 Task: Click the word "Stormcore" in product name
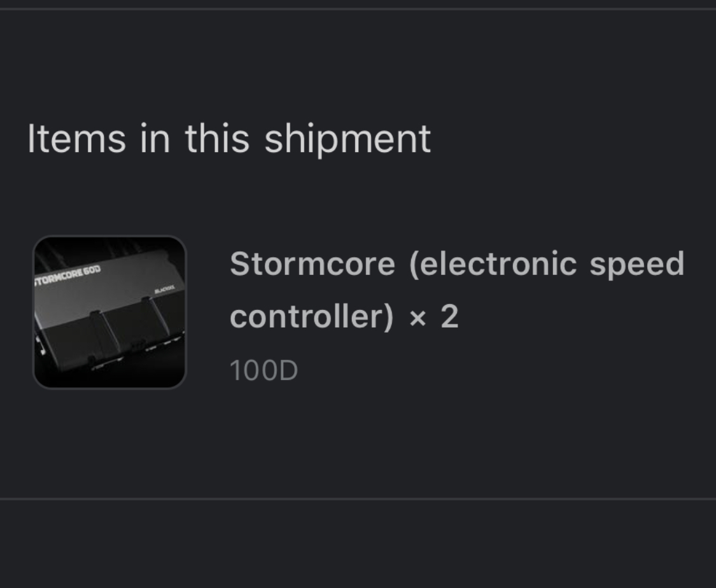tap(312, 264)
